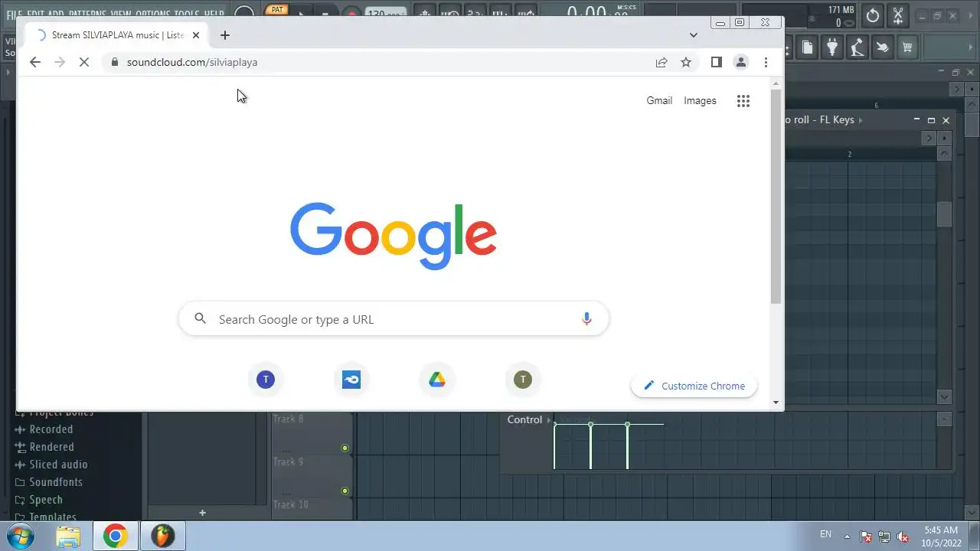Mute Track 8 green toggle
The width and height of the screenshot is (980, 551).
(345, 448)
